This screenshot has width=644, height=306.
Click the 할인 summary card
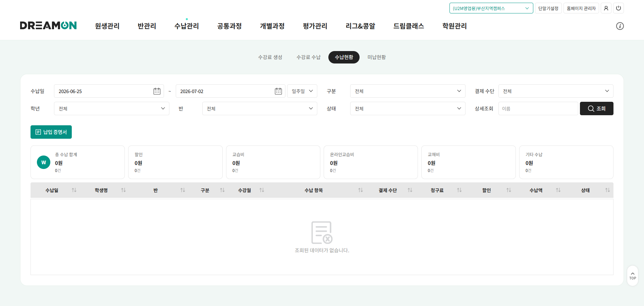175,162
